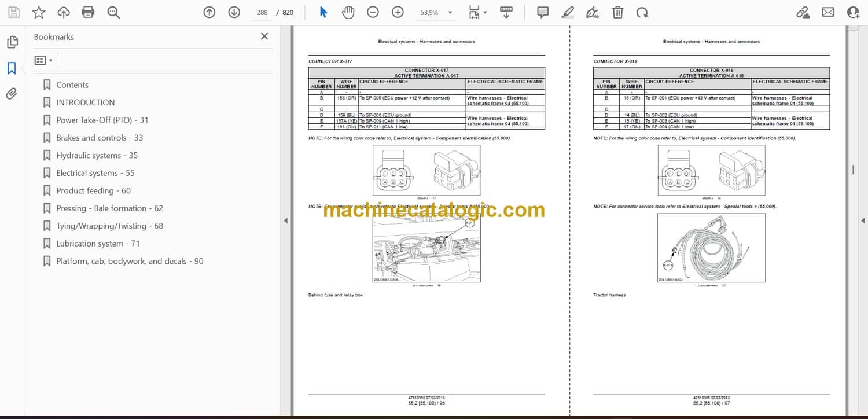The width and height of the screenshot is (868, 419).
Task: Click the 'Behind fuse and relay box' caption
Action: tap(336, 295)
